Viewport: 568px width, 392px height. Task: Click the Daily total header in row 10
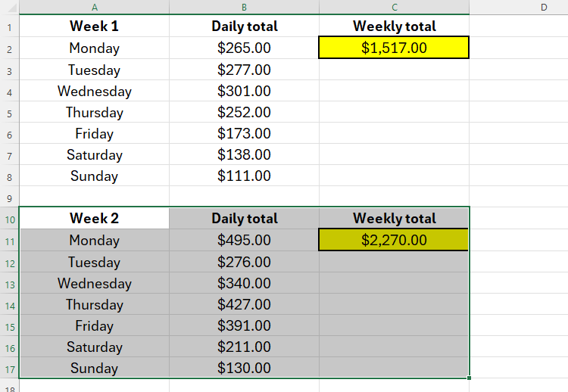(x=244, y=218)
